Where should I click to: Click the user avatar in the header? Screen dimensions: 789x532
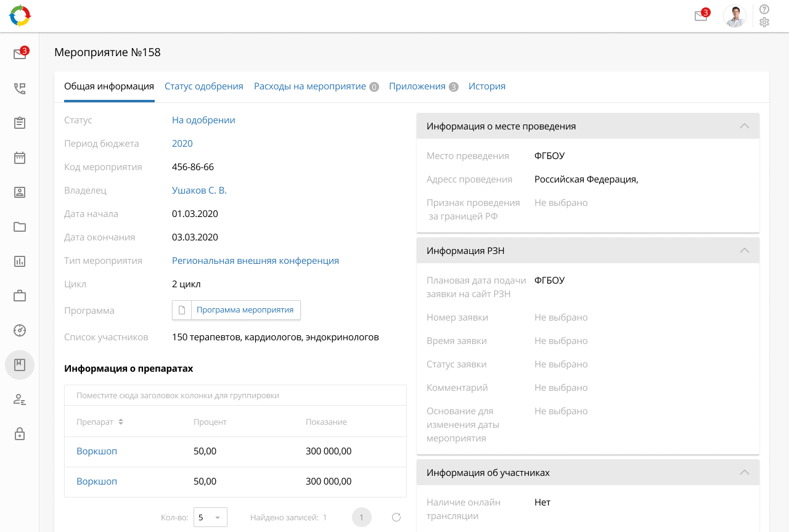tap(734, 17)
